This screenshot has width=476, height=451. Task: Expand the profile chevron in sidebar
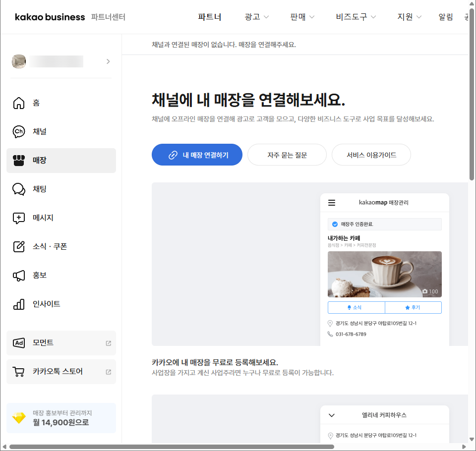[x=108, y=61]
